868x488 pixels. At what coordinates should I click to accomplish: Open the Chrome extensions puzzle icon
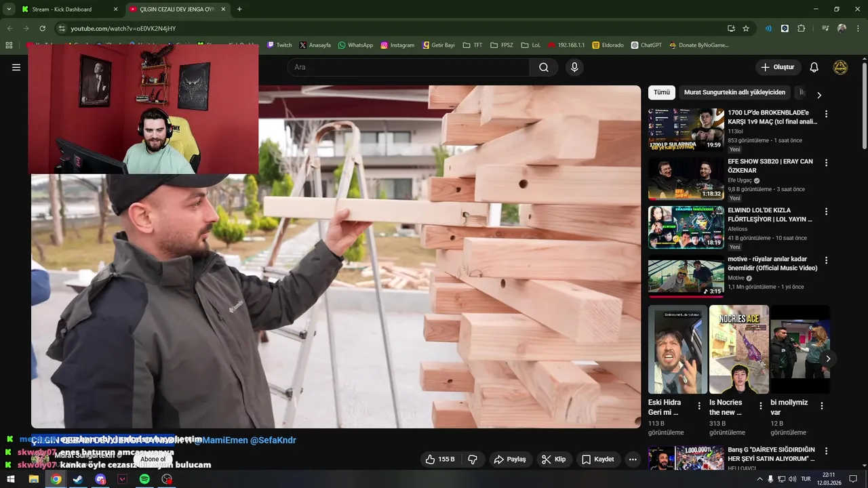tap(801, 28)
